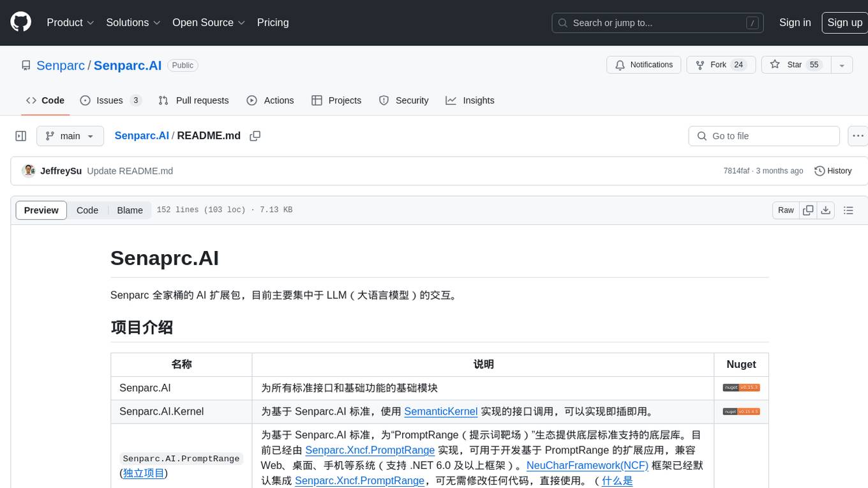This screenshot has height=488, width=868.
Task: Open the Raw file view
Action: pyautogui.click(x=786, y=210)
